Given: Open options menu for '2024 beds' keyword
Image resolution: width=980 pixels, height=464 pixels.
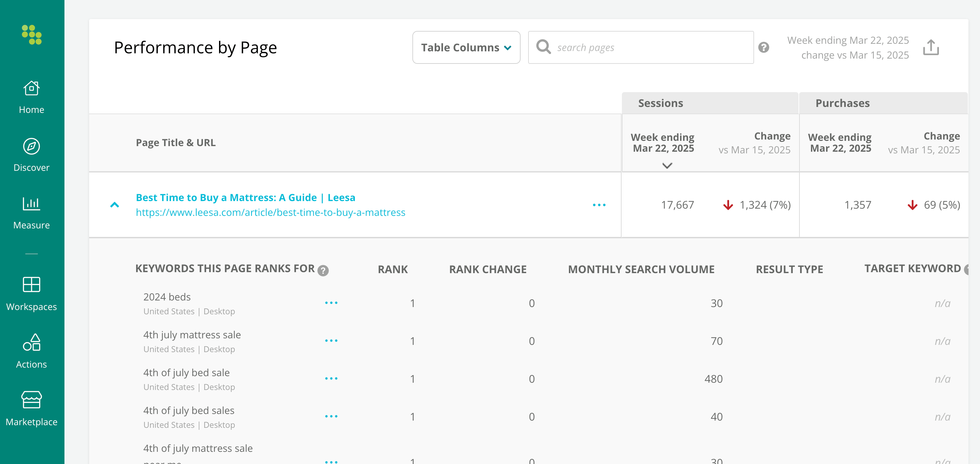Looking at the screenshot, I should point(331,303).
